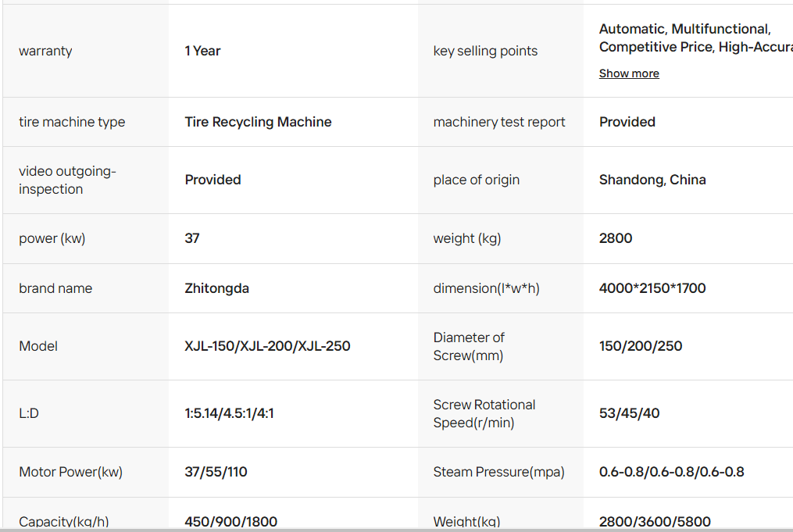The width and height of the screenshot is (793, 532).
Task: Click the Zhitongda brand name value
Action: 216,288
